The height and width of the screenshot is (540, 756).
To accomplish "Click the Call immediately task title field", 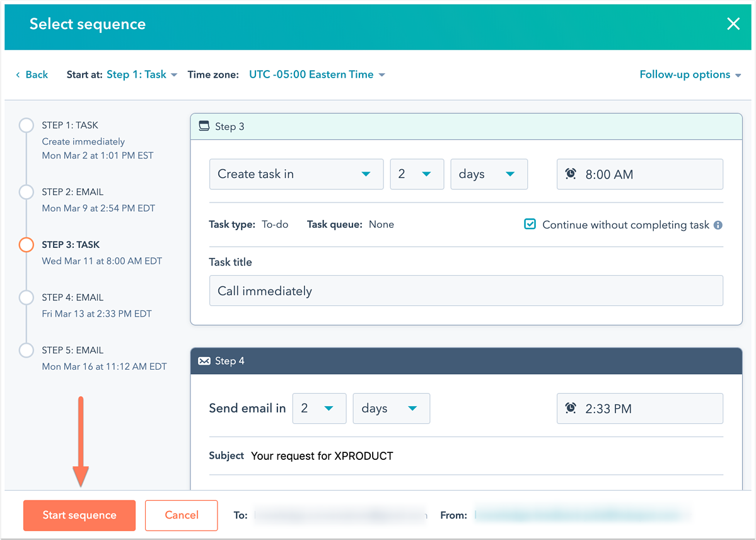I will coord(466,291).
